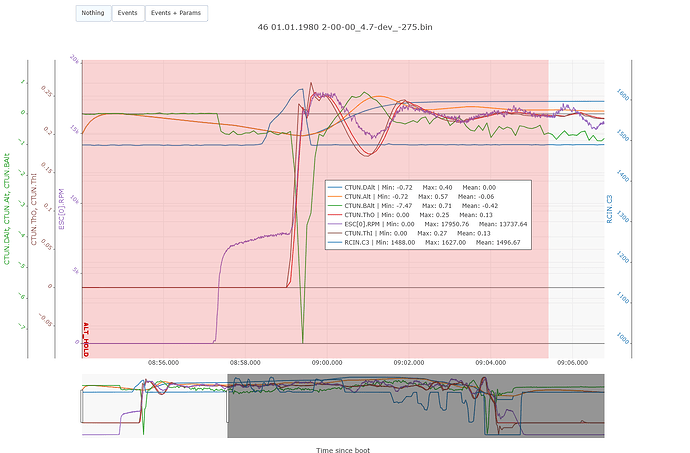Viewport: 690px width, 453px height.
Task: Click the green CTUN.DAlt, CTUN.Alt, CTUN.BAlt axis title
Action: [x=7, y=209]
